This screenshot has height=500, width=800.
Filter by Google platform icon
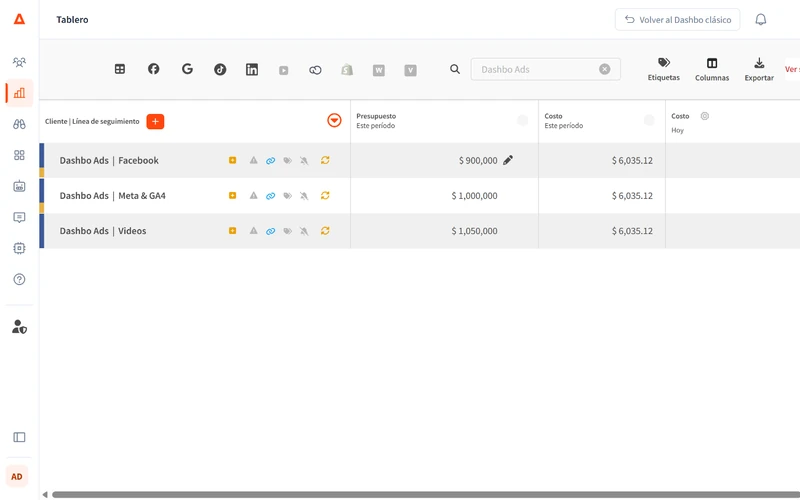(x=187, y=69)
